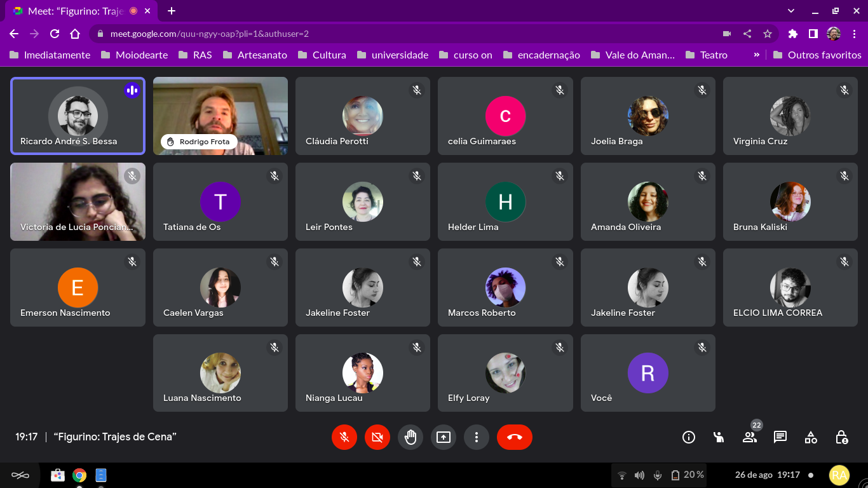Open host controls lock icon
The height and width of the screenshot is (488, 868).
point(841,437)
